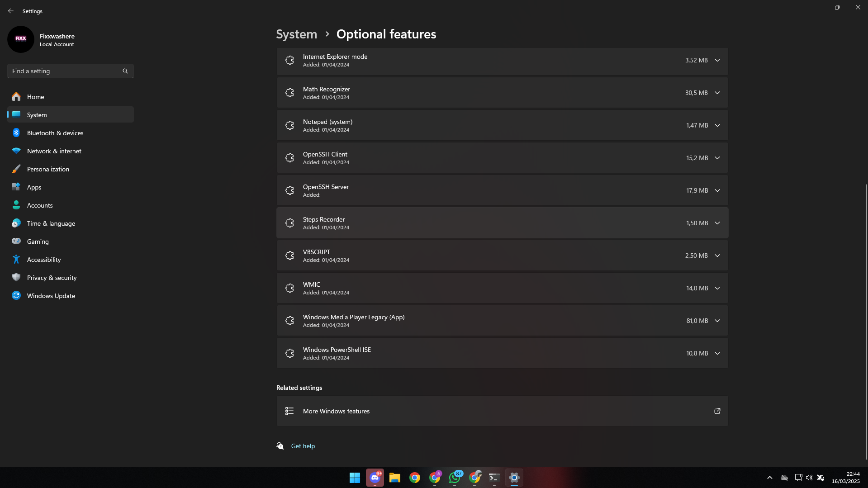Click the OneDrive cloud tray icon

tap(785, 478)
